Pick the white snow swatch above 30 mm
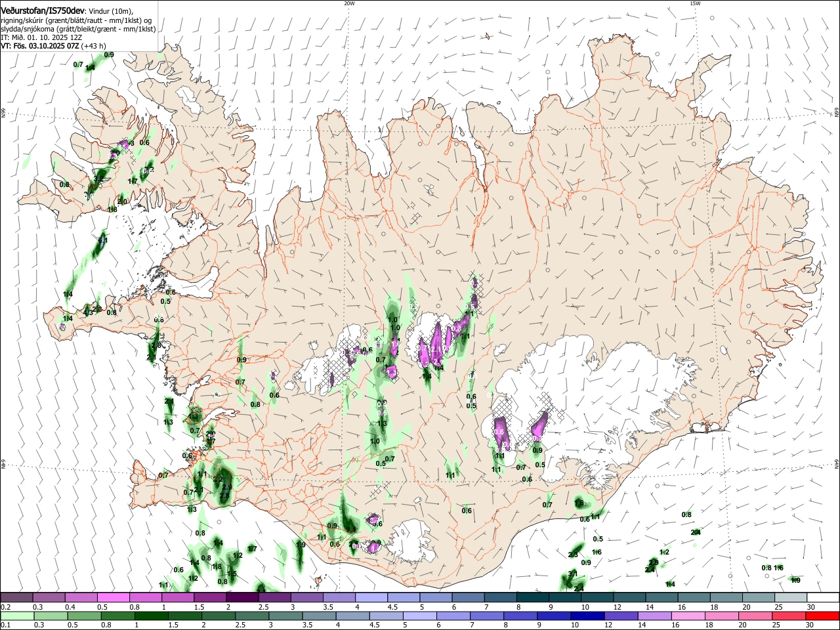Viewport: 840px width, 630px height. coord(822,598)
